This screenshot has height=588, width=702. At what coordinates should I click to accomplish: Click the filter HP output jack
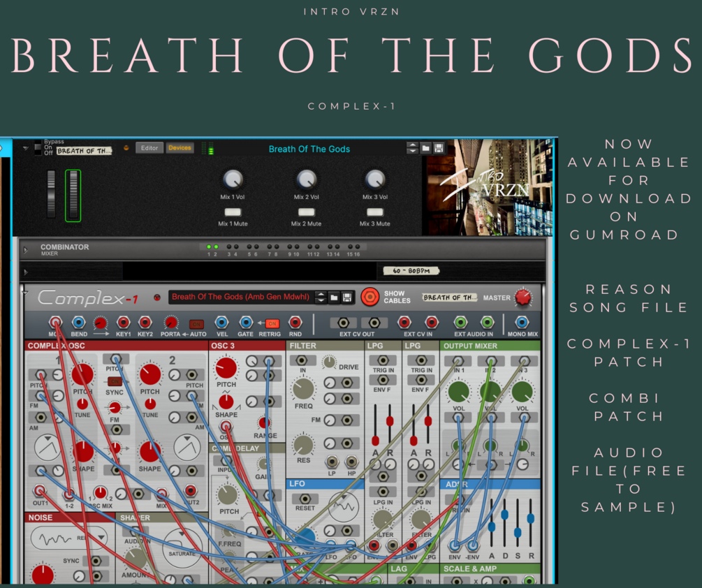click(x=351, y=462)
